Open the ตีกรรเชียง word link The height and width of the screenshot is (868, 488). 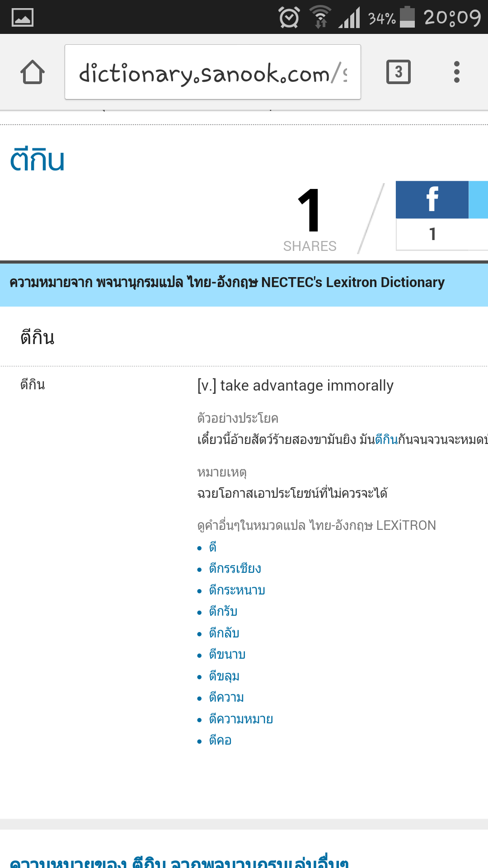pos(235,568)
